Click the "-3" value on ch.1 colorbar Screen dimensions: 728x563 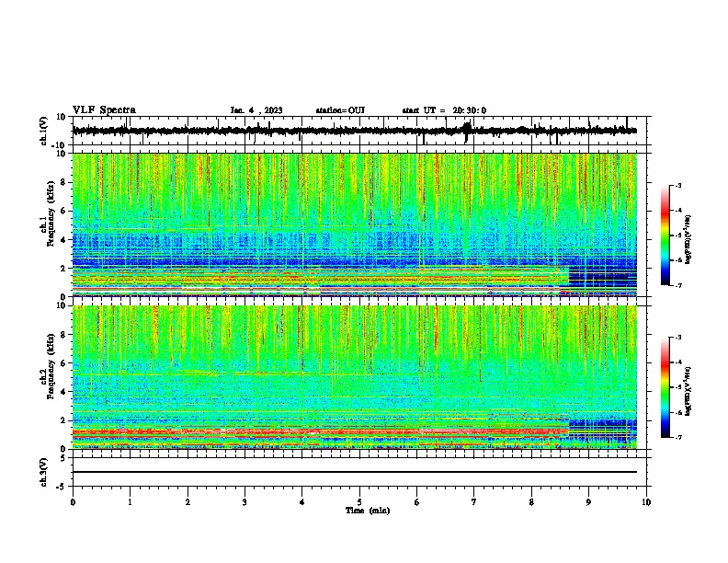[677, 185]
